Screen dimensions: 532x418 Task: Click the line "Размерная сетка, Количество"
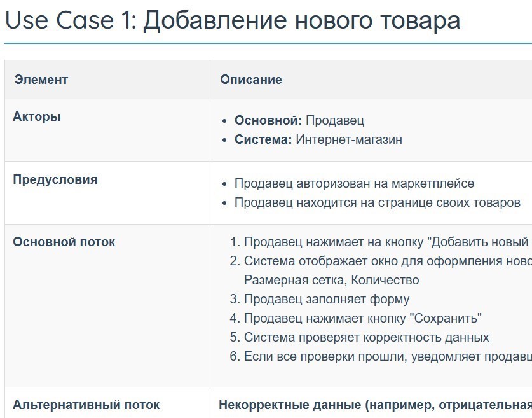click(x=331, y=280)
